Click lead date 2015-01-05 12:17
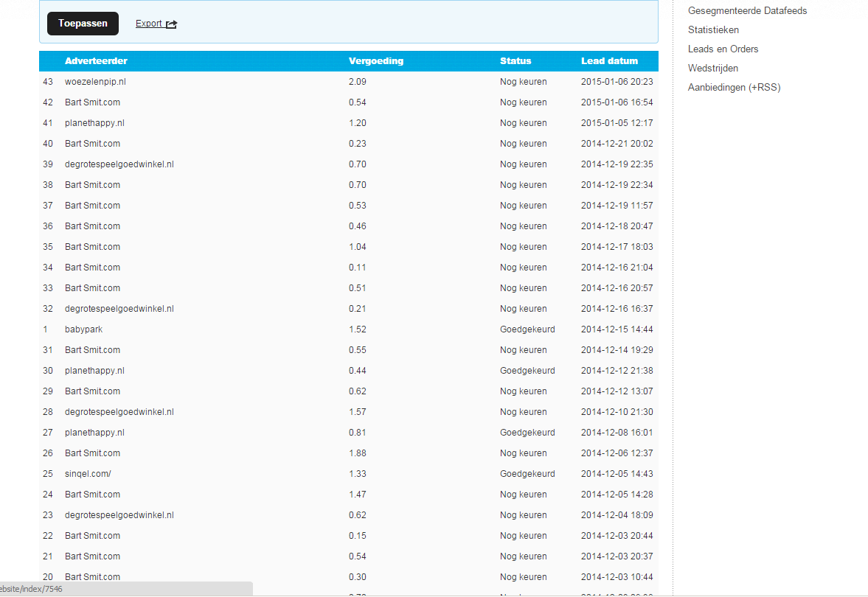 617,123
